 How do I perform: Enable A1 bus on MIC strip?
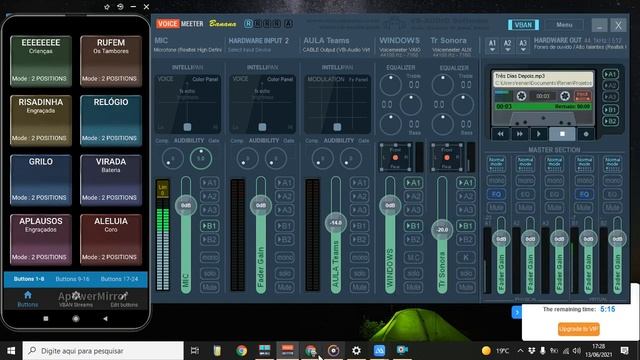click(209, 183)
